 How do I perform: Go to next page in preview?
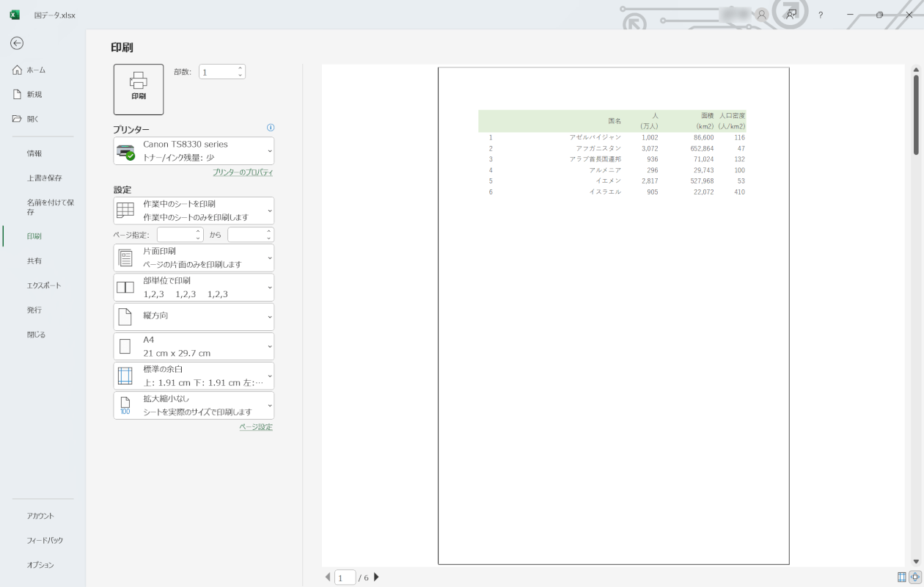(377, 577)
